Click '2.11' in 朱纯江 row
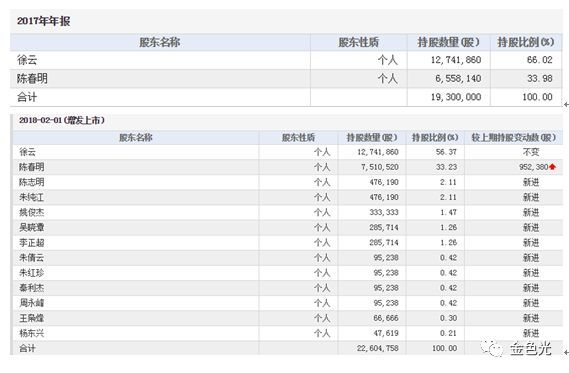The width and height of the screenshot is (569, 373). click(448, 197)
